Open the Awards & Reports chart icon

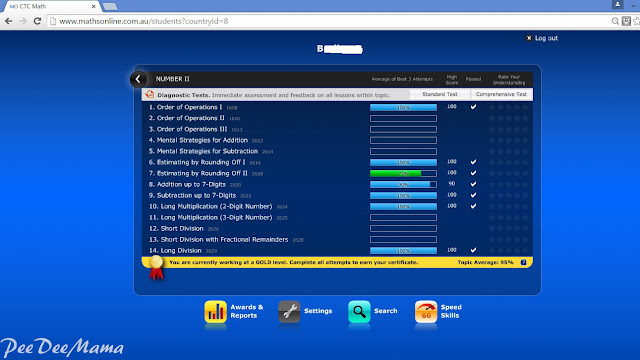pos(216,312)
